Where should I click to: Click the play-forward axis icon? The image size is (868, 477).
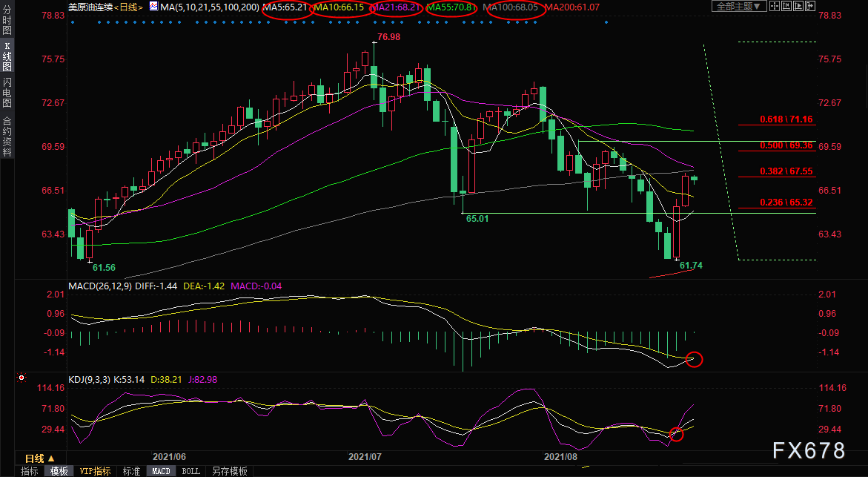click(798, 6)
